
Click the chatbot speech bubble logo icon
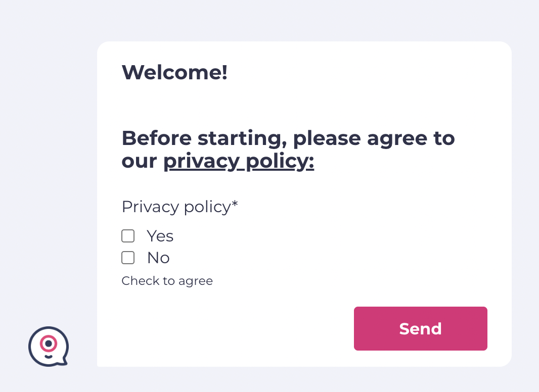tap(48, 347)
